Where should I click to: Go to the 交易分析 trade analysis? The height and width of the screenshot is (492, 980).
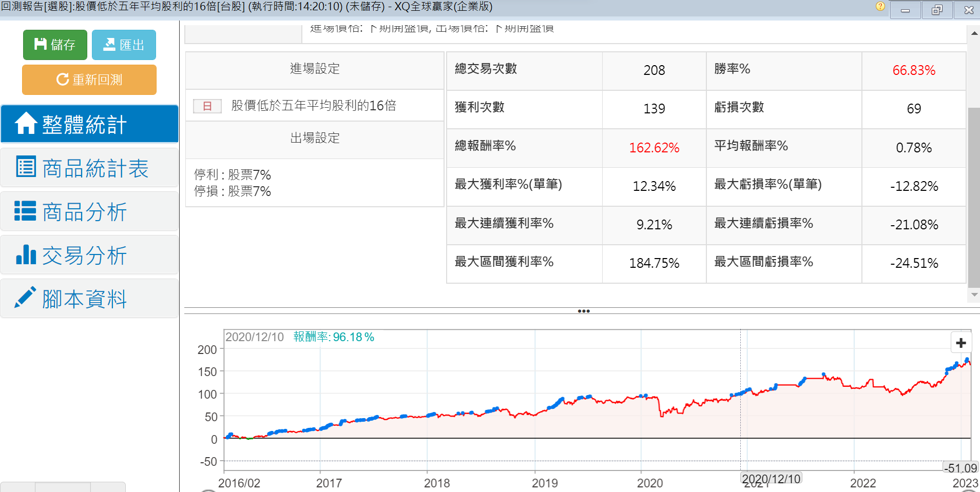tap(89, 255)
